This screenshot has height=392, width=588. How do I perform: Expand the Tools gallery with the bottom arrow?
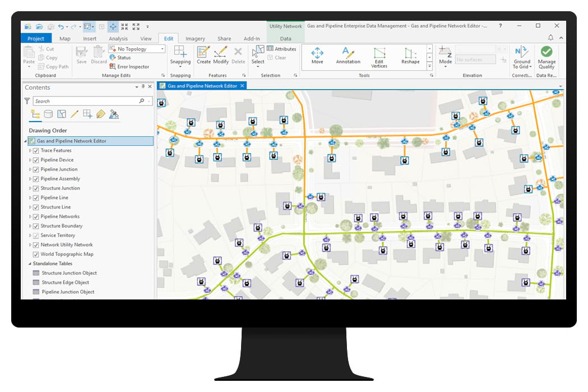click(429, 66)
